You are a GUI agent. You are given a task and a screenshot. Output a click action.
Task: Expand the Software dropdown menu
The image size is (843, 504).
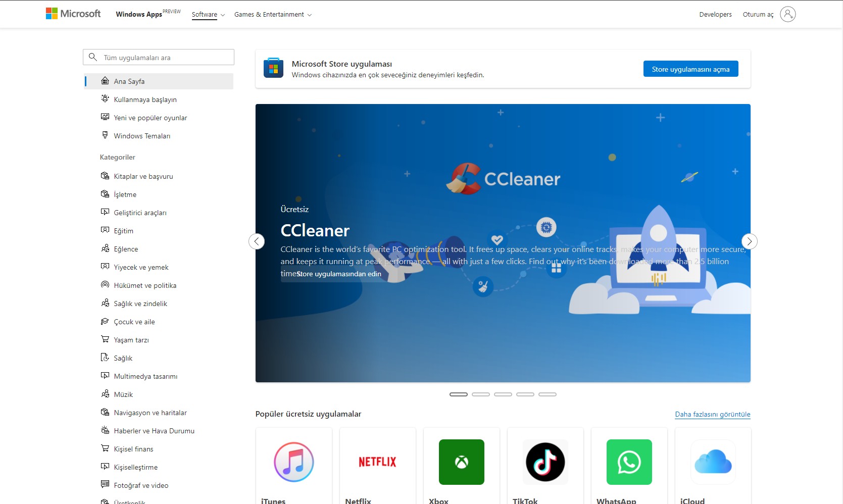[208, 15]
